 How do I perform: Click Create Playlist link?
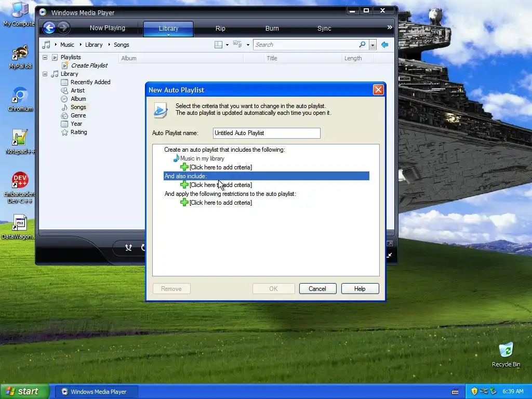point(89,65)
